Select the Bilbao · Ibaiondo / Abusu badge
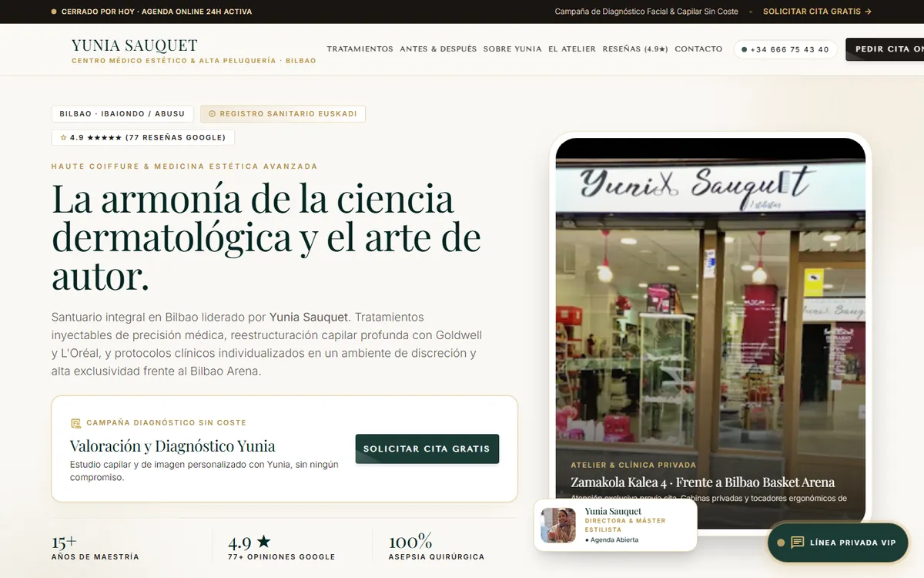Image resolution: width=924 pixels, height=578 pixels. click(122, 114)
